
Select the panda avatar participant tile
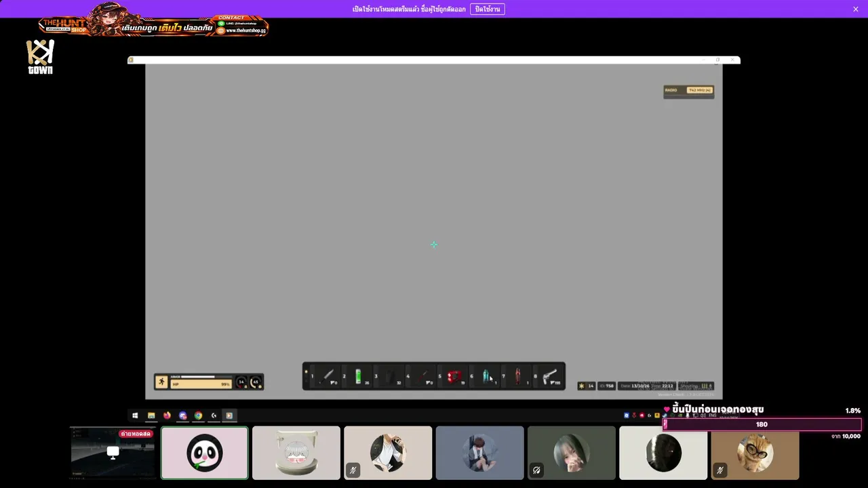click(205, 453)
